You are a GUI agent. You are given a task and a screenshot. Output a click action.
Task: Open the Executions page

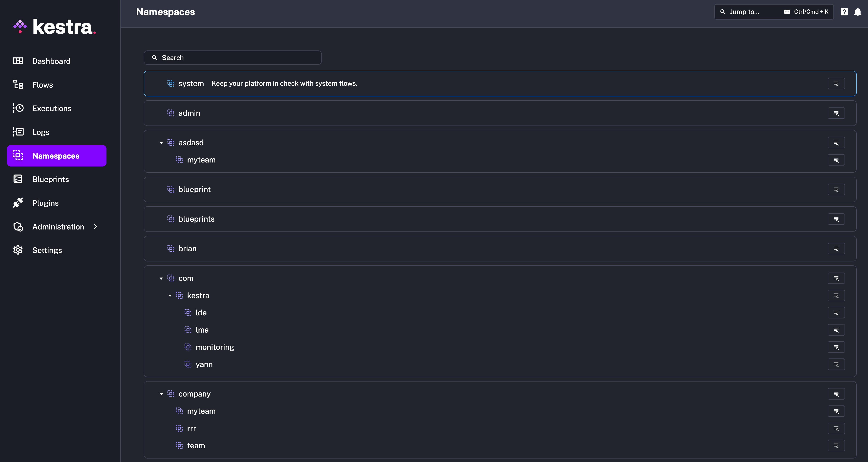[x=52, y=109]
